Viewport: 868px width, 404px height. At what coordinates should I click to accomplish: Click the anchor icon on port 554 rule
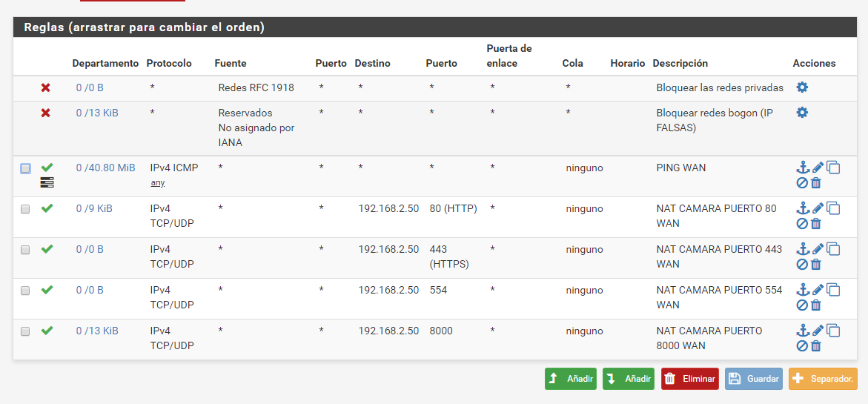pyautogui.click(x=802, y=290)
